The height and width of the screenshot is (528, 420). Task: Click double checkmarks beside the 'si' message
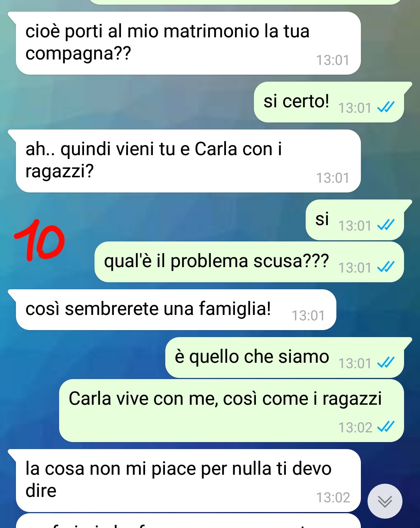(x=386, y=225)
